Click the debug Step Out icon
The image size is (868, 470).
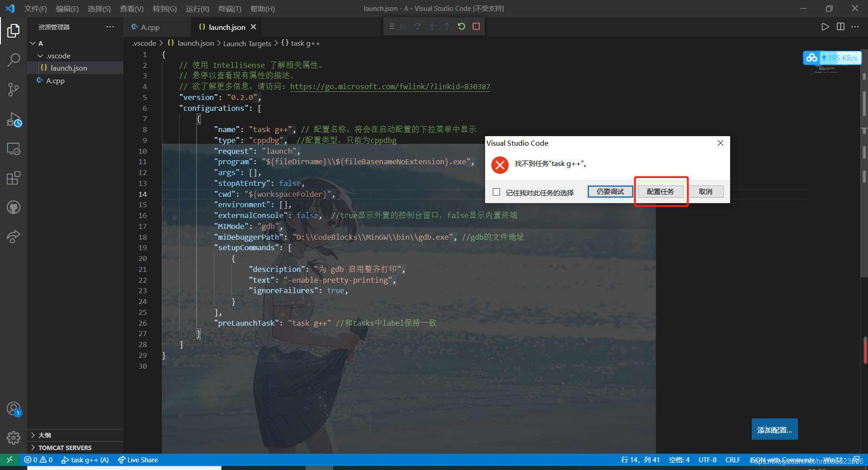tap(447, 26)
